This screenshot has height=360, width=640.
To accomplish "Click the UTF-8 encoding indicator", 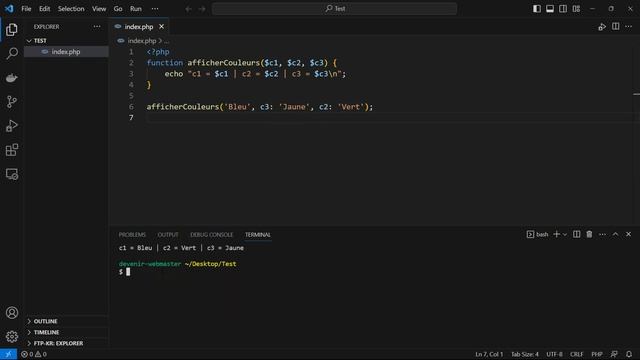I will [x=554, y=354].
